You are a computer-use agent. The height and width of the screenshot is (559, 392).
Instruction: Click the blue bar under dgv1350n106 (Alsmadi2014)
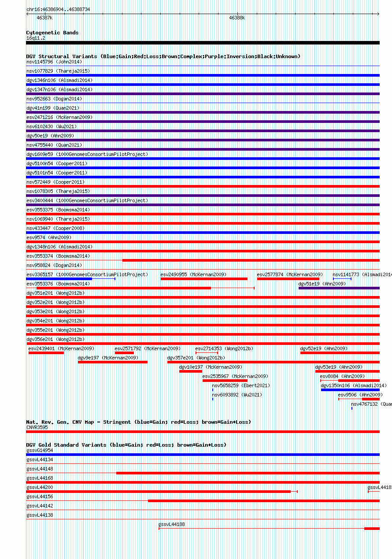350,390
